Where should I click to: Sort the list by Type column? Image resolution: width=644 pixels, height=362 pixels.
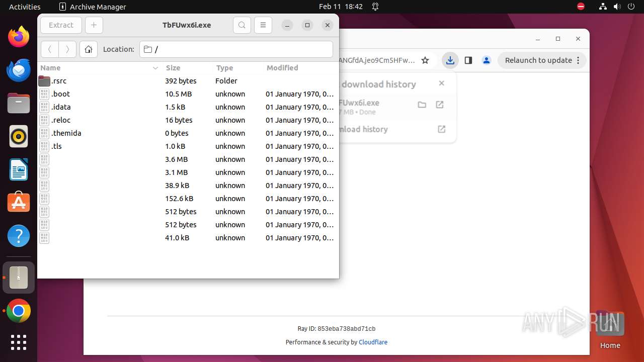click(237, 68)
